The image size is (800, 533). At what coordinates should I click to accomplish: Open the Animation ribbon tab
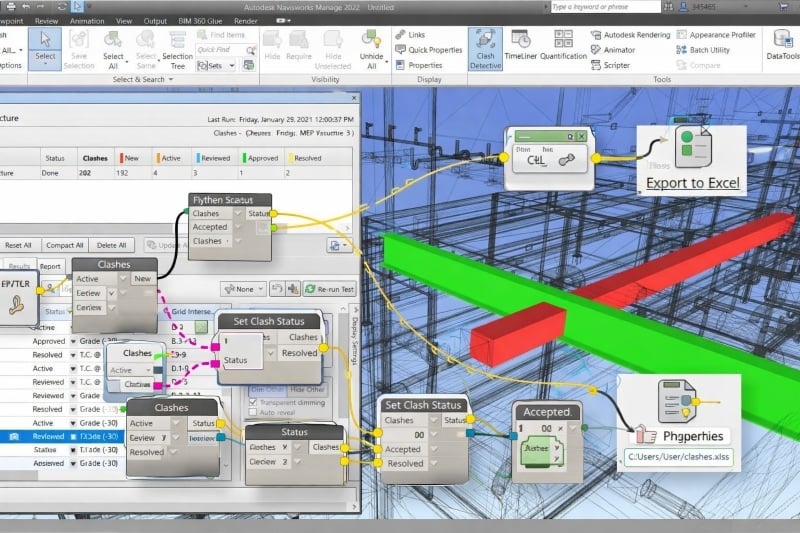pos(87,21)
